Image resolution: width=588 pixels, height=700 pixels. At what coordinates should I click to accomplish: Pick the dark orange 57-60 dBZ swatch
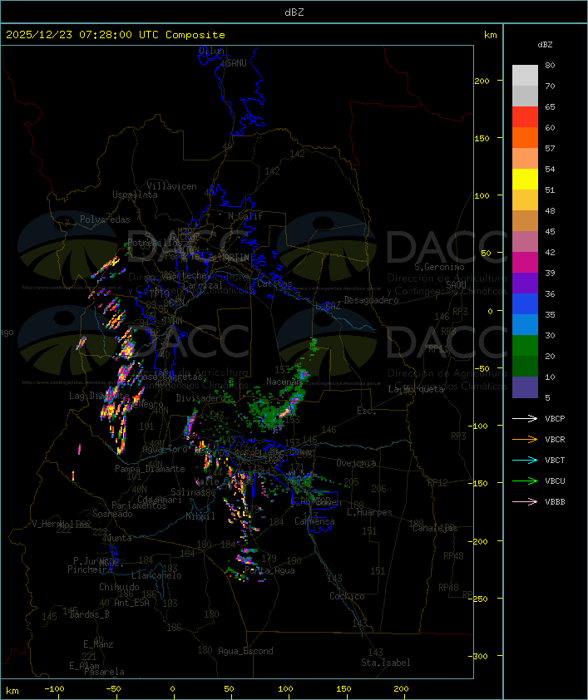525,137
